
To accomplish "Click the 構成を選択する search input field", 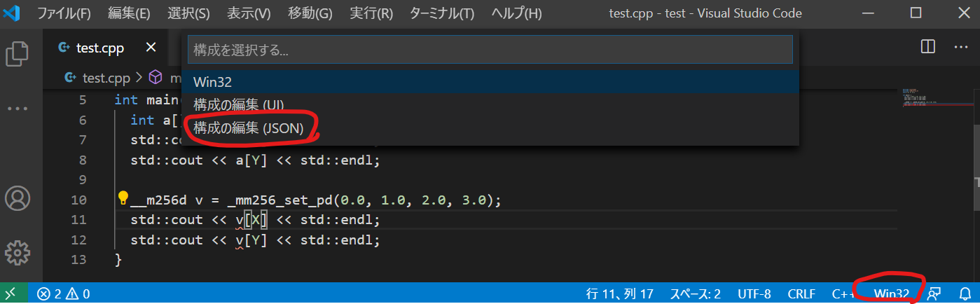I will [490, 50].
